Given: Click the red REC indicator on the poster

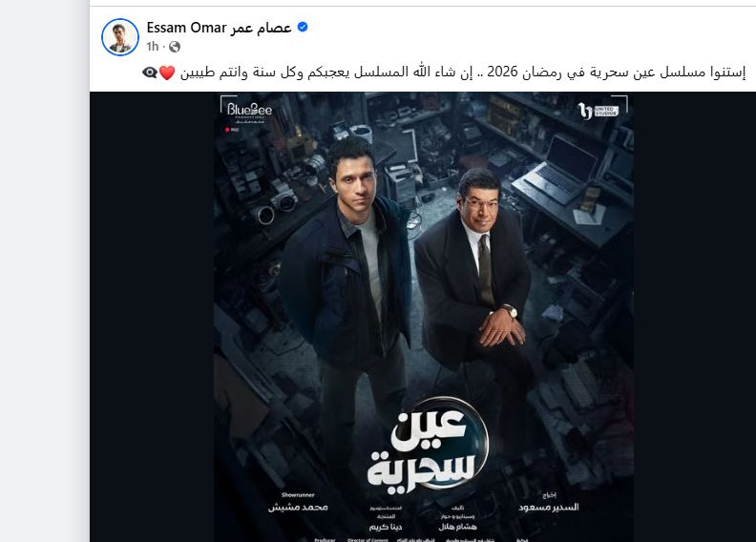Looking at the screenshot, I should [232, 130].
